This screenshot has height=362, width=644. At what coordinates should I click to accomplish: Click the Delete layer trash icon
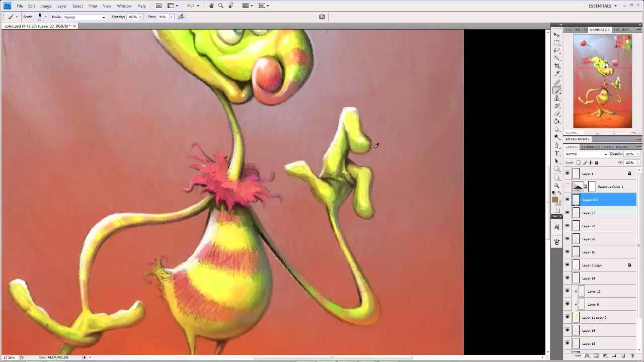632,356
